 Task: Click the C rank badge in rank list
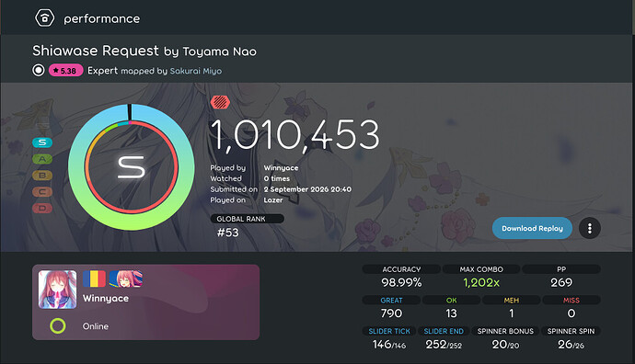(x=42, y=192)
